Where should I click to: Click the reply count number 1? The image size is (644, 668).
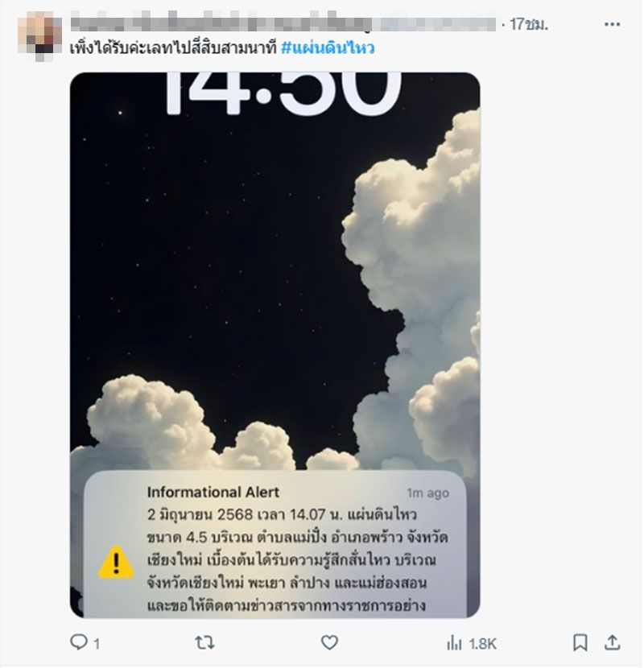click(x=97, y=643)
